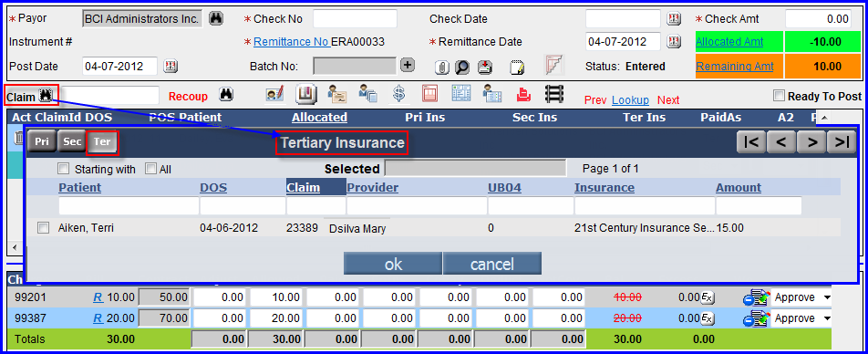
Task: Switch to the Pri insurance tab
Action: coord(42,141)
